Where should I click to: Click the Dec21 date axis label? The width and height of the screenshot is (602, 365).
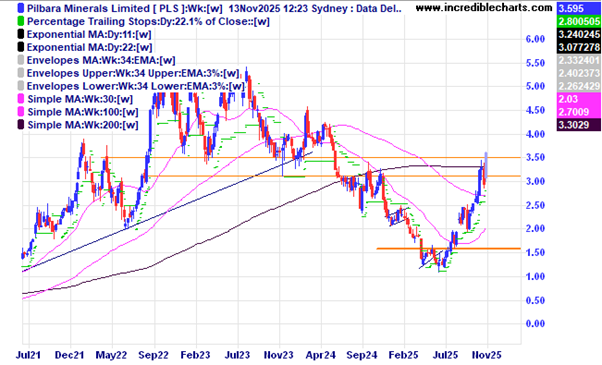point(70,355)
